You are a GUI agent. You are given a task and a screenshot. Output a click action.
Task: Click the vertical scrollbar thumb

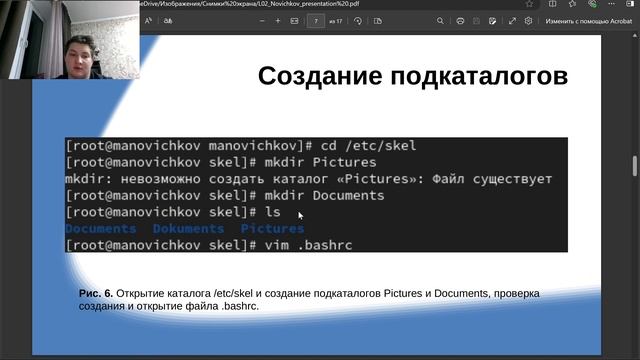[635, 166]
